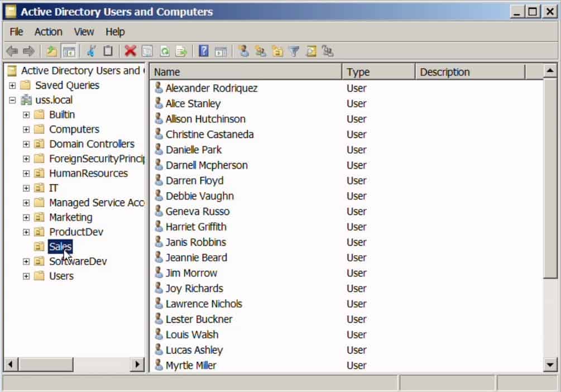Refresh the view with the green refresh icon
This screenshot has width=561, height=392.
point(165,51)
